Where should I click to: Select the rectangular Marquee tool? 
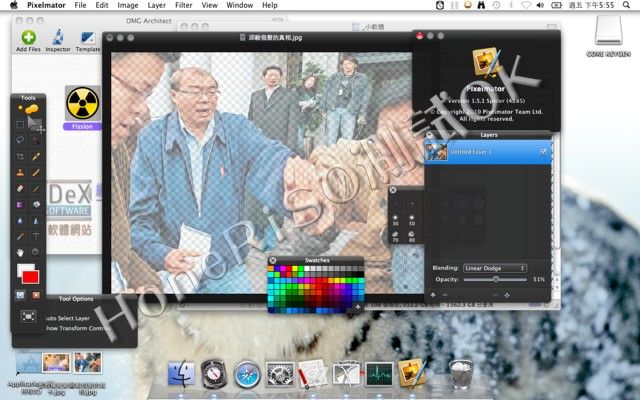20,125
